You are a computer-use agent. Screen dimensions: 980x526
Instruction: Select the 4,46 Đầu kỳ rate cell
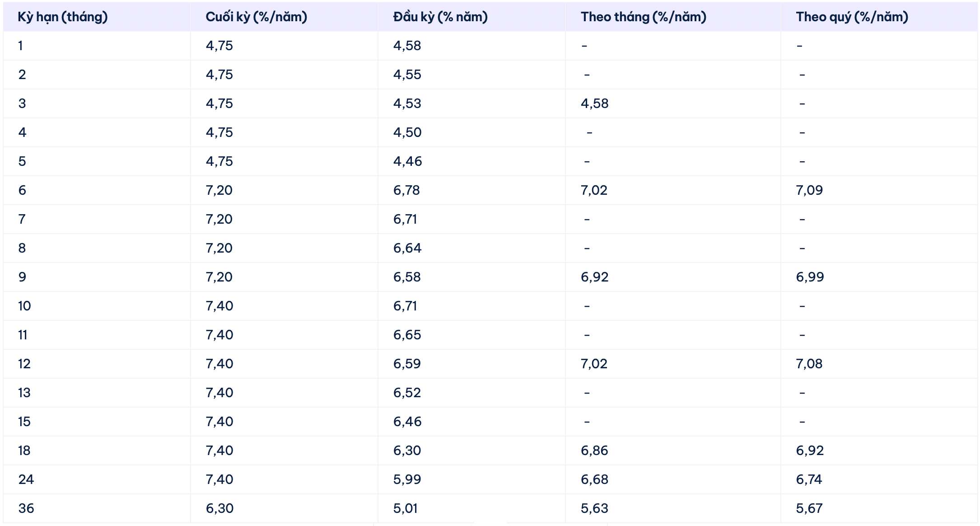coord(407,161)
